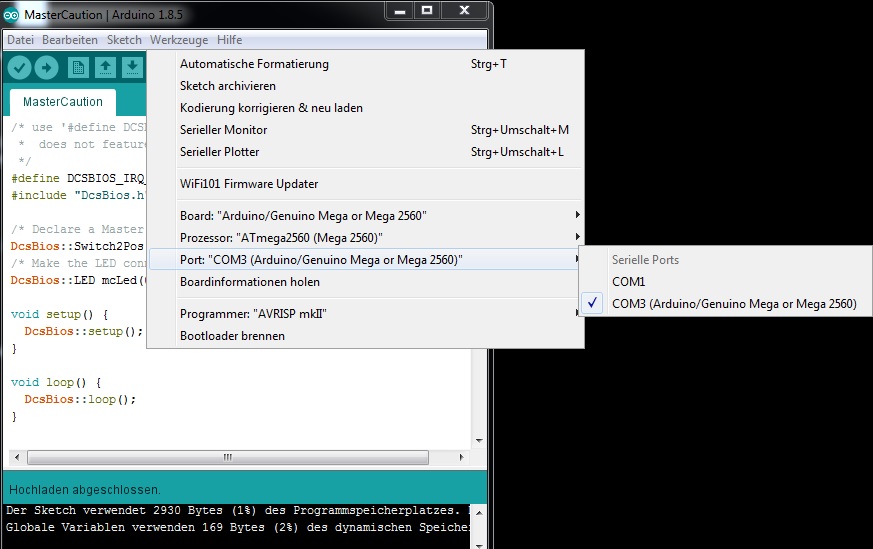
Task: Click editor horizontal scrollbar right arrow
Action: click(x=461, y=457)
